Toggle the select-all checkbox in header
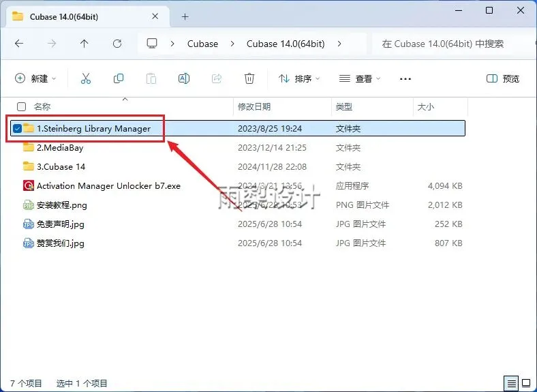Image resolution: width=537 pixels, height=392 pixels. coord(22,106)
